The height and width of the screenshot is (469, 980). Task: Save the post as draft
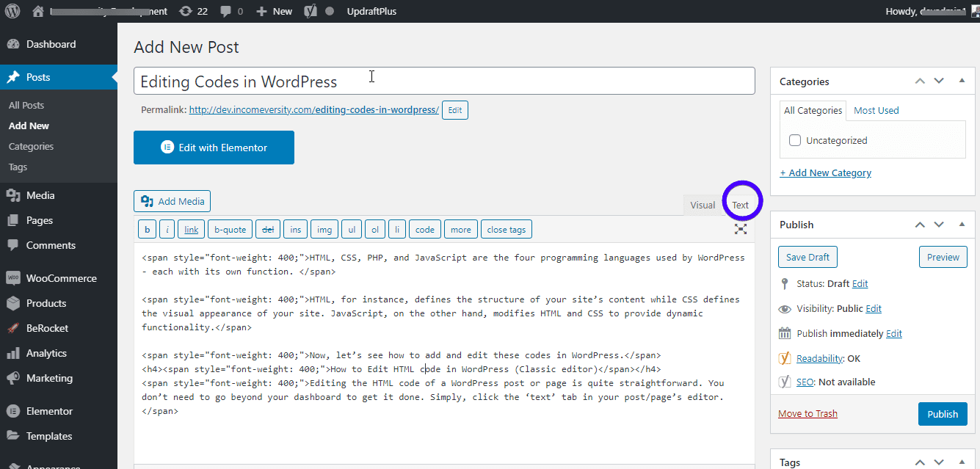[808, 257]
